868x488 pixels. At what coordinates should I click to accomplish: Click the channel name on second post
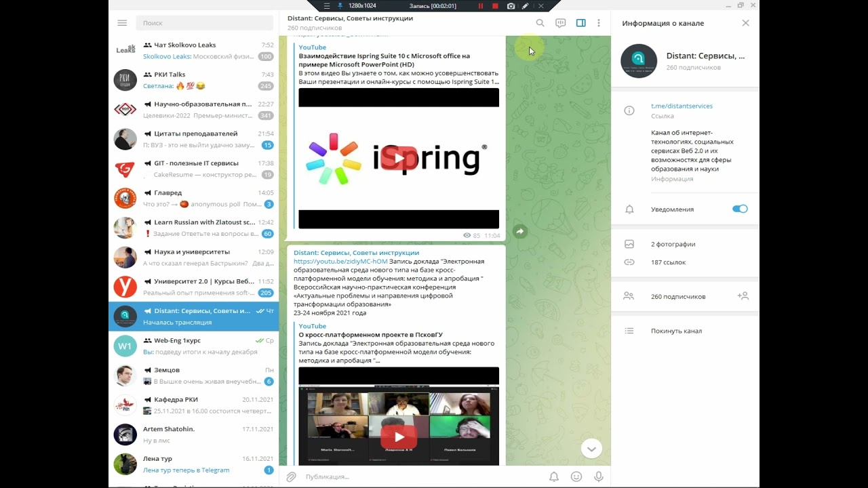coord(356,252)
